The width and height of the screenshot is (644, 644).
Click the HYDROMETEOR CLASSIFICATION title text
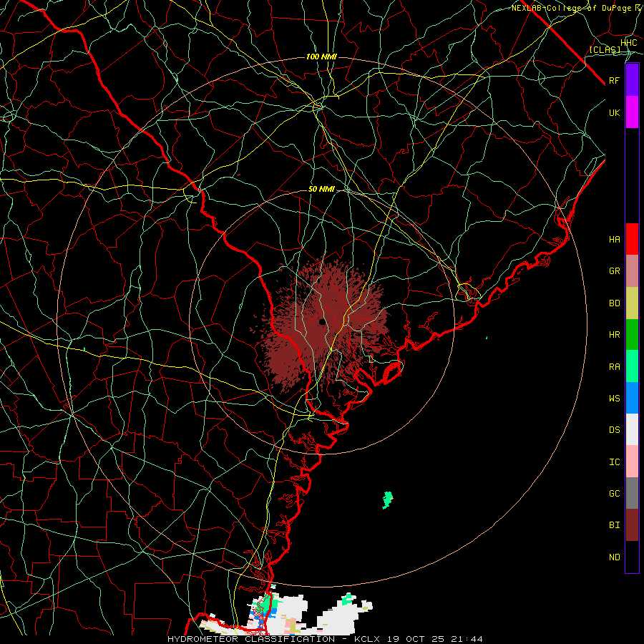pyautogui.click(x=251, y=639)
